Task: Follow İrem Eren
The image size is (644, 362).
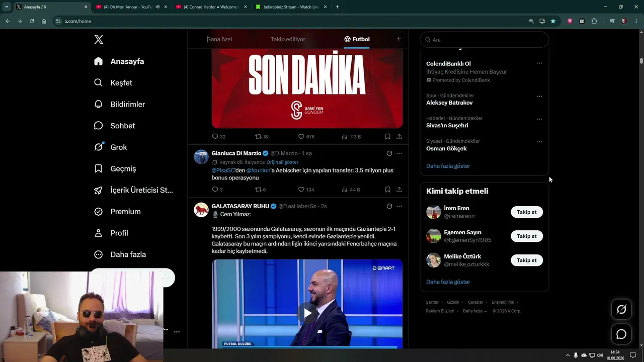Action: 527,212
